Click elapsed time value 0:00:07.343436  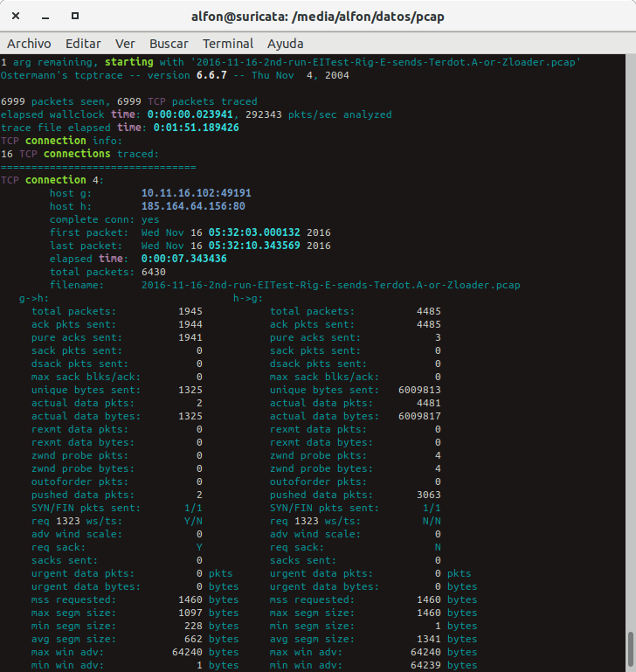coord(183,259)
